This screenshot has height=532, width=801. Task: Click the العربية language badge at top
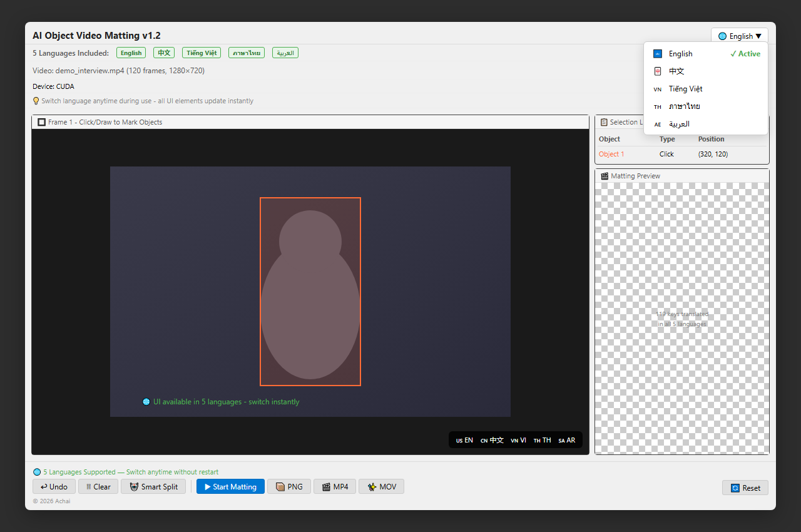(x=285, y=53)
